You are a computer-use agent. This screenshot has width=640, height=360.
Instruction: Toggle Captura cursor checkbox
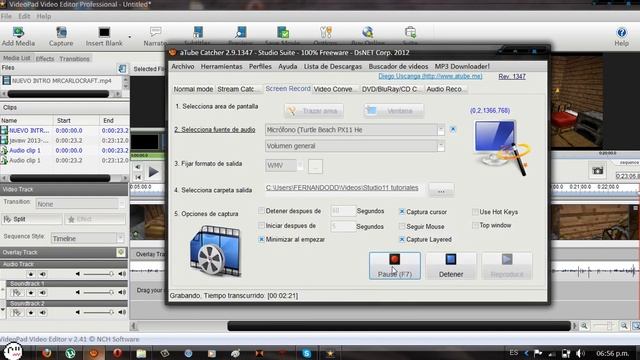402,211
